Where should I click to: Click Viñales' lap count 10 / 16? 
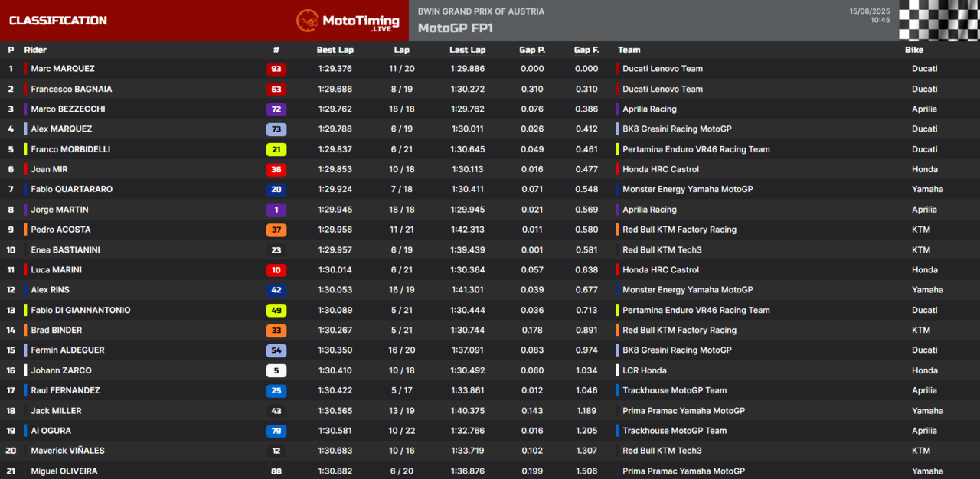[402, 451]
